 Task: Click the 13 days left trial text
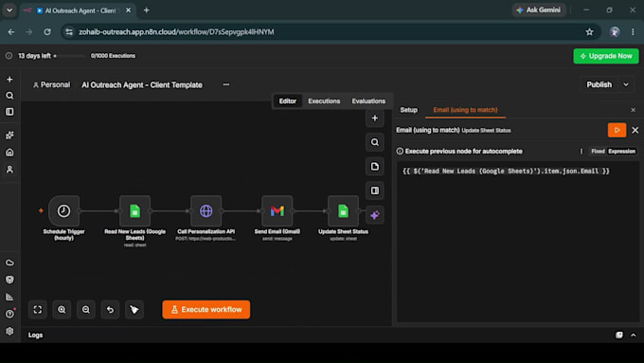pos(34,56)
